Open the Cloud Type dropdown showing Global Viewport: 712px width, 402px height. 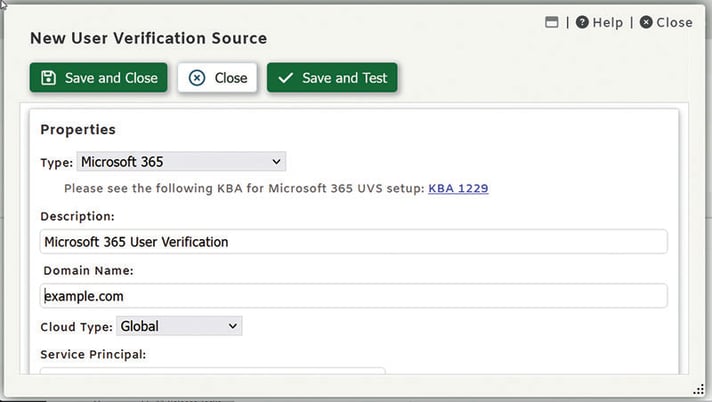click(x=179, y=326)
